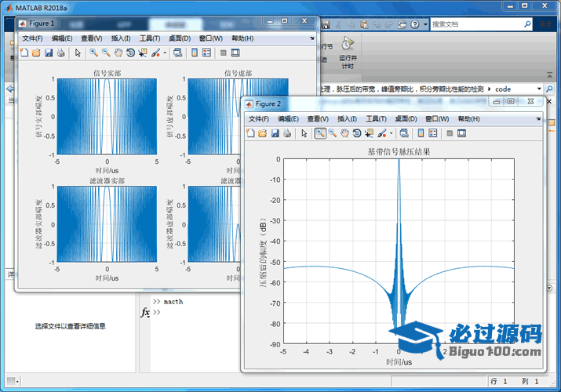Screen dimensions: 561x392
Task: Select Edit Plot arrow in Figure 2 toolbar
Action: click(x=304, y=133)
